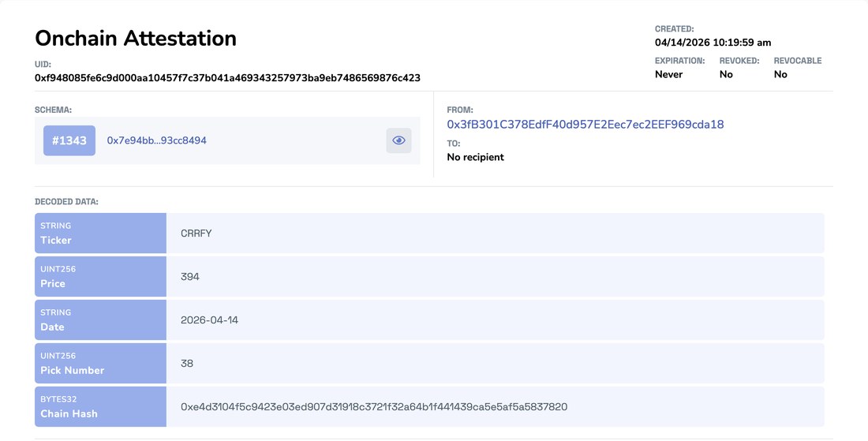This screenshot has height=441, width=868.
Task: Click the Date field label
Action: pos(52,327)
